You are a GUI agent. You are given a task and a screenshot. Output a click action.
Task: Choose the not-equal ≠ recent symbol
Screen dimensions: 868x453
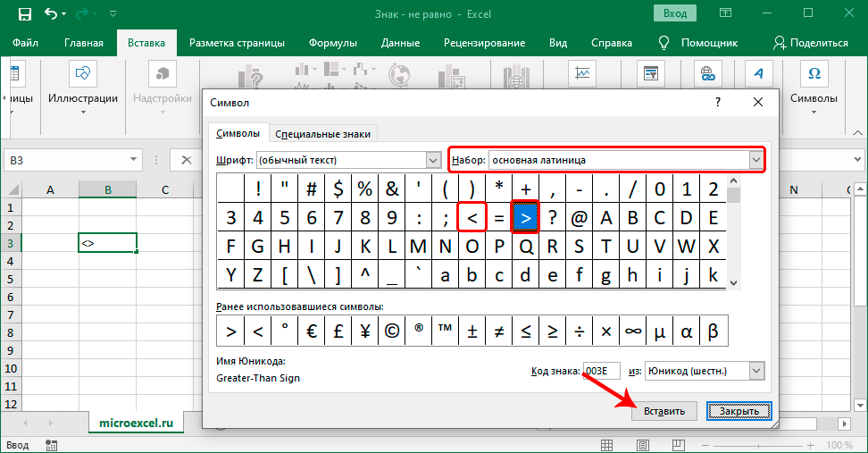[x=499, y=331]
